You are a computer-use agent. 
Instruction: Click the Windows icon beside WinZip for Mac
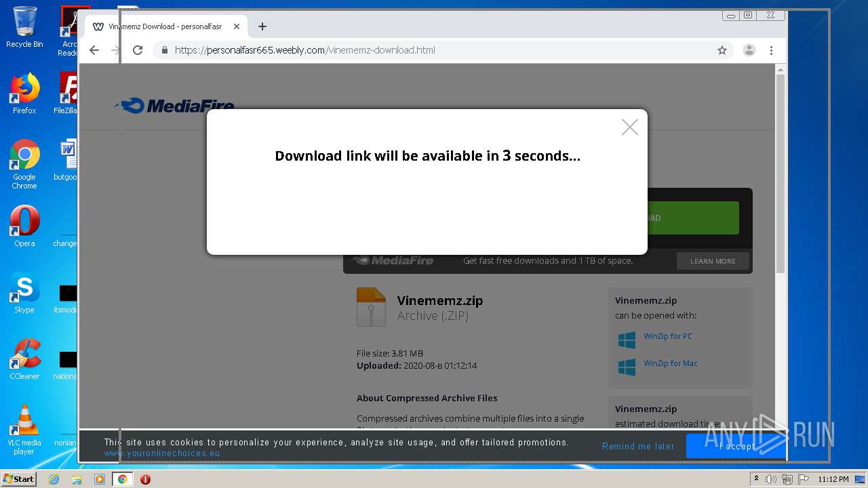[627, 367]
